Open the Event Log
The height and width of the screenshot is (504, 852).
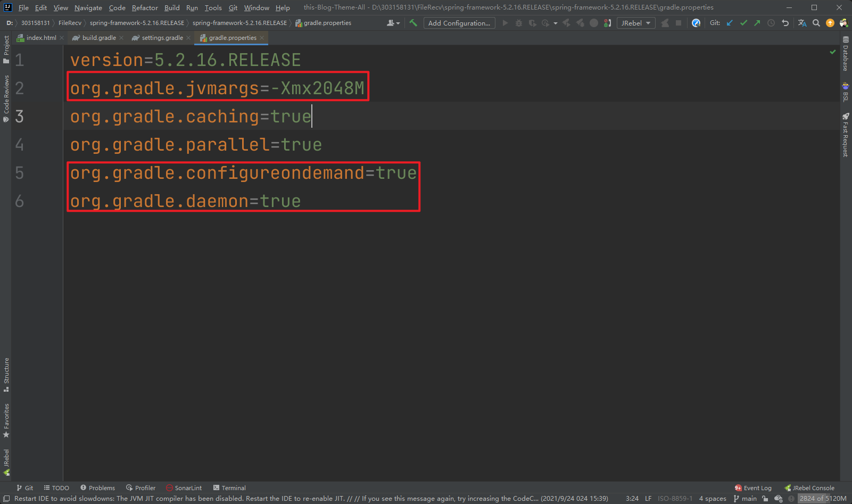[x=753, y=488]
